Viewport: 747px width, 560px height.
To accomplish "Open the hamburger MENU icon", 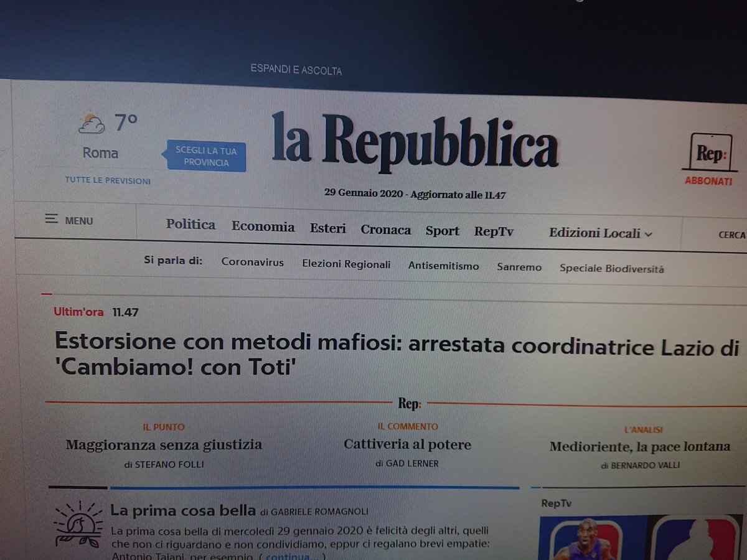I will [x=52, y=220].
